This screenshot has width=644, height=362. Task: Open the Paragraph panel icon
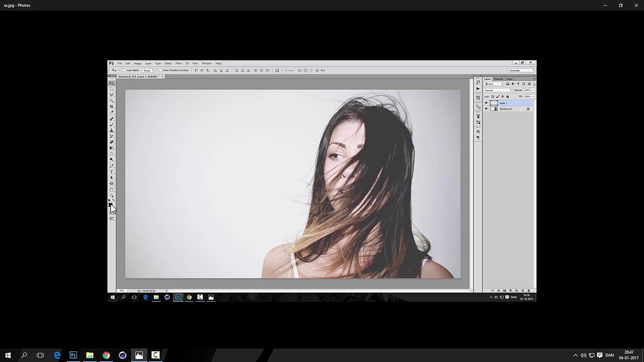(x=478, y=137)
